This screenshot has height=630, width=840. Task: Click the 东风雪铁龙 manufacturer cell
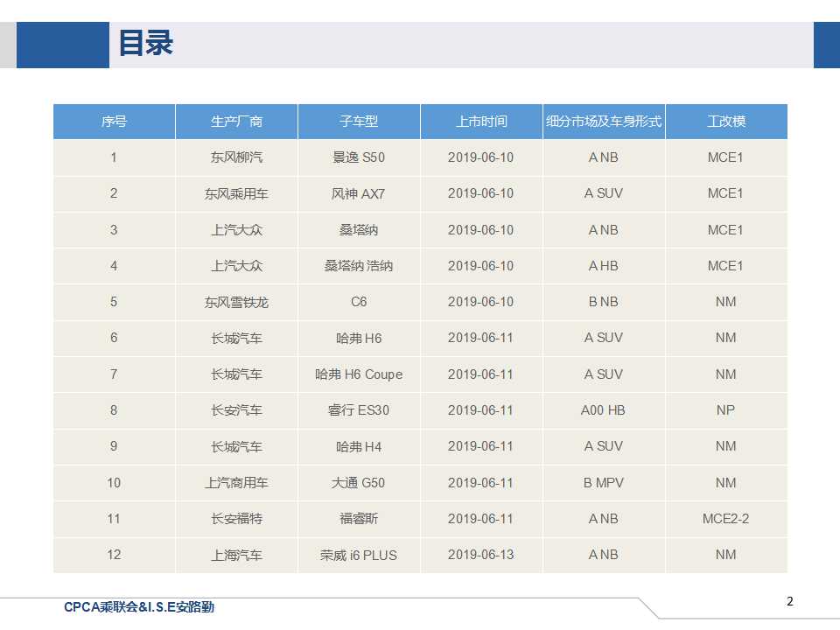point(236,302)
